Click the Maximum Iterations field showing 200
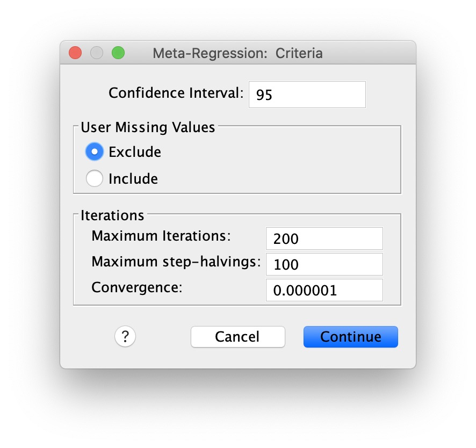 point(324,239)
